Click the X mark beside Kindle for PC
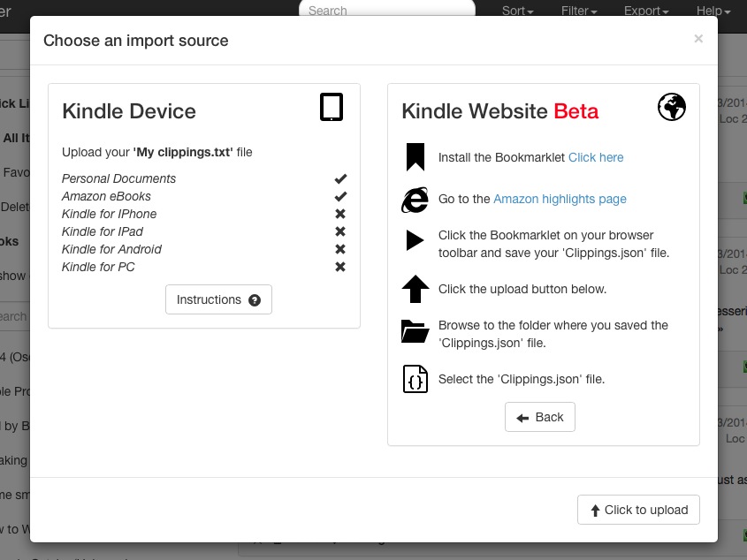Screen dimensions: 747x560 click(x=340, y=267)
